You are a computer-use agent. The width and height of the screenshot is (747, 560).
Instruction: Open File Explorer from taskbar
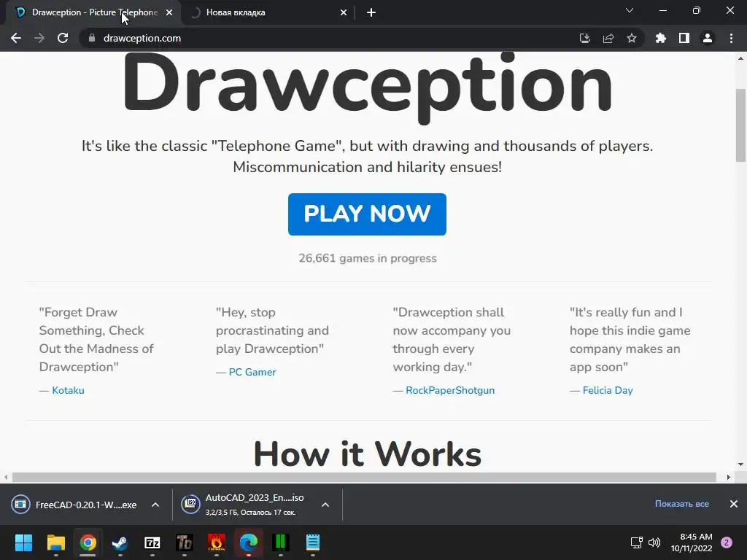[x=55, y=542]
